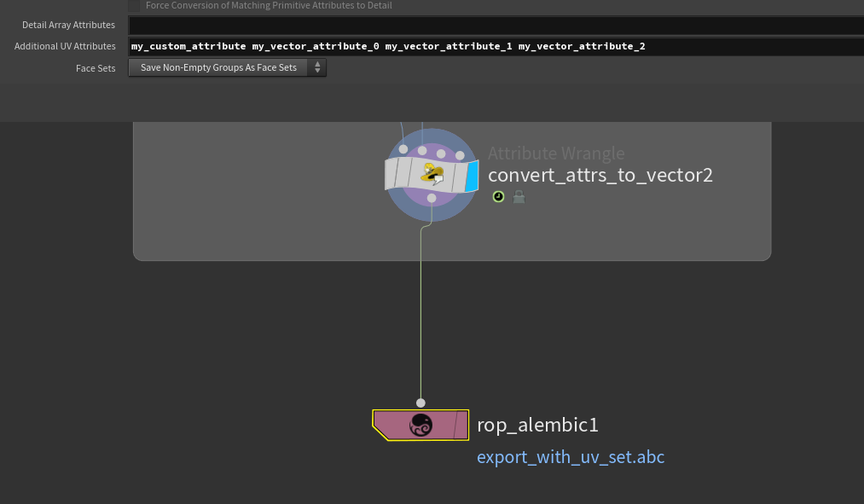Screen dimensions: 864x504
Task: Click the export_with_uv_set.abc output file text
Action: click(x=570, y=457)
